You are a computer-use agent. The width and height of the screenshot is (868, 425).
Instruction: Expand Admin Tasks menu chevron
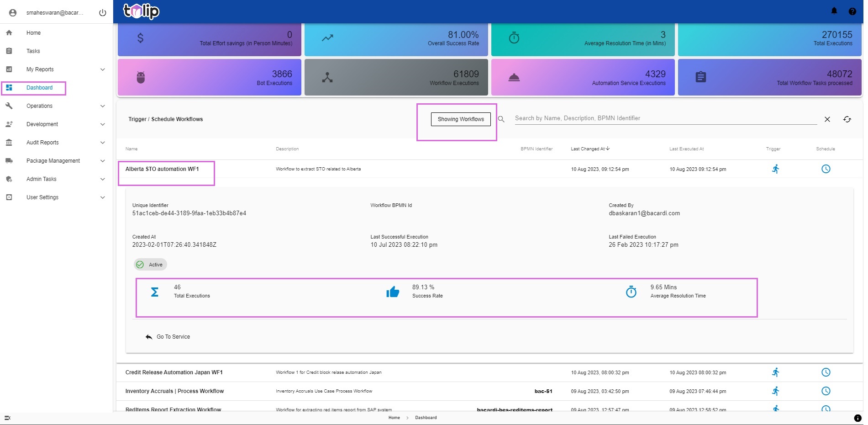click(103, 179)
